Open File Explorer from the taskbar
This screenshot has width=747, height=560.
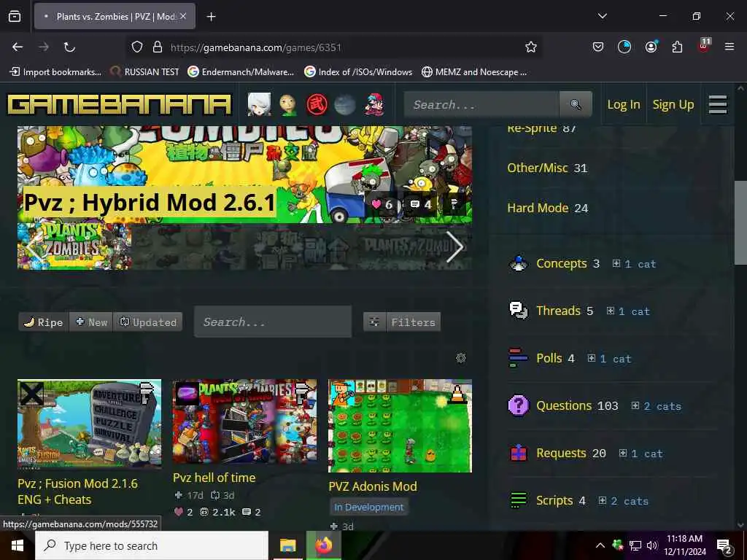click(x=287, y=545)
